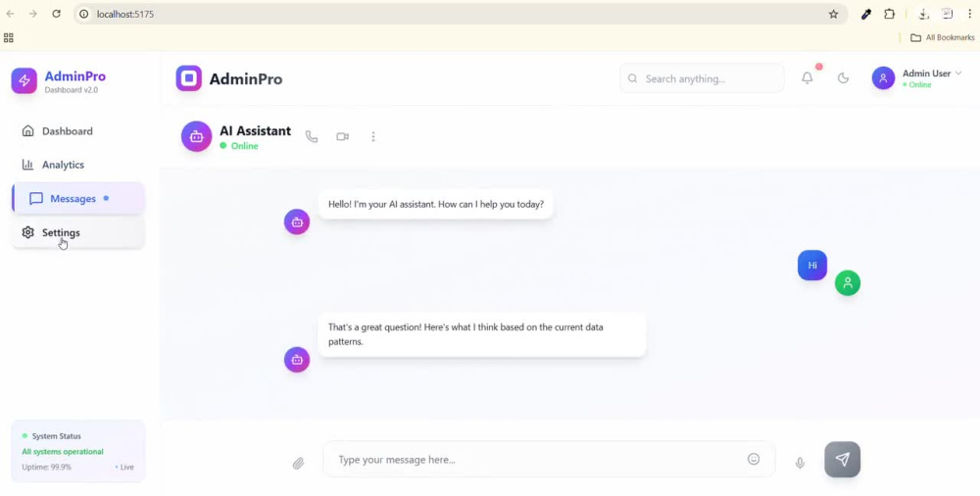Click the Admin User avatar
The width and height of the screenshot is (980, 496).
click(x=883, y=78)
